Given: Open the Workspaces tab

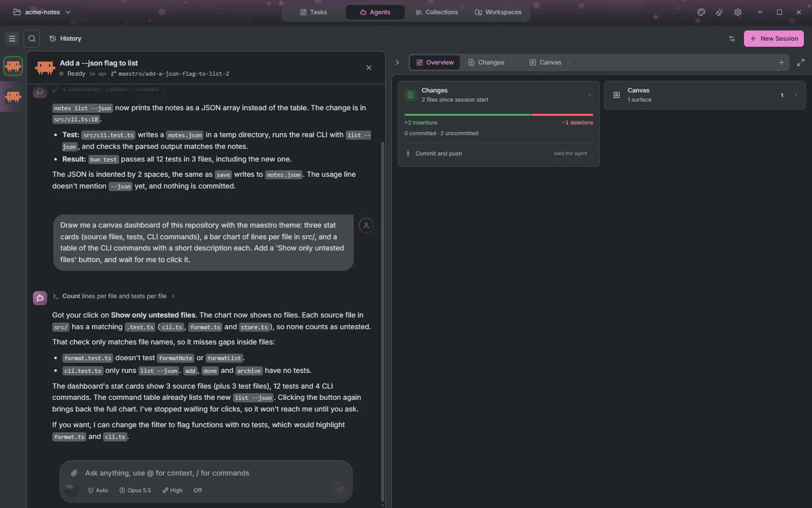Looking at the screenshot, I should [x=498, y=12].
